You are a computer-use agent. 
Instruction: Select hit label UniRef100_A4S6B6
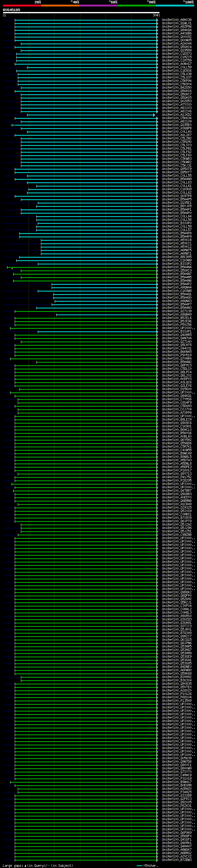point(177,33)
